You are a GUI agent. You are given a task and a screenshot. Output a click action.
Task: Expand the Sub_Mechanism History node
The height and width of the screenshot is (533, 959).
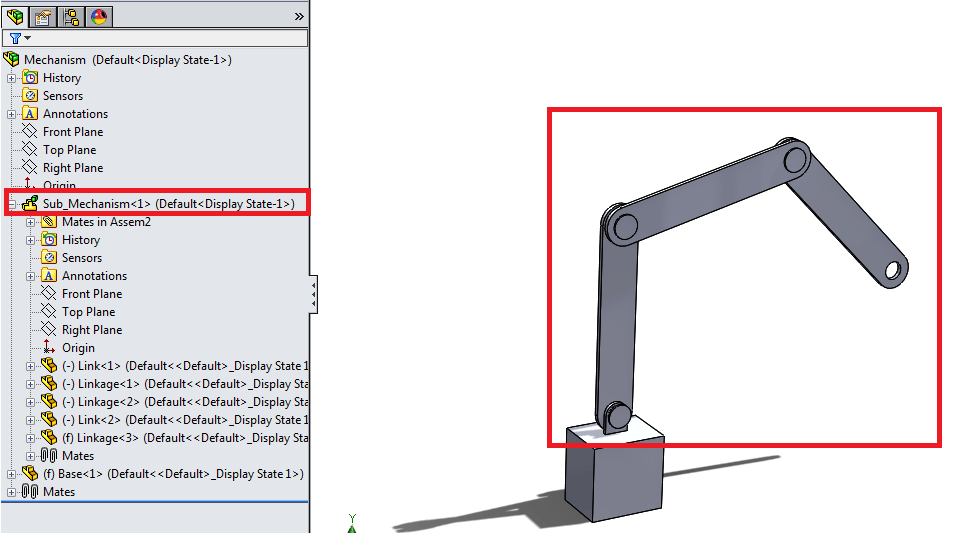tap(30, 240)
